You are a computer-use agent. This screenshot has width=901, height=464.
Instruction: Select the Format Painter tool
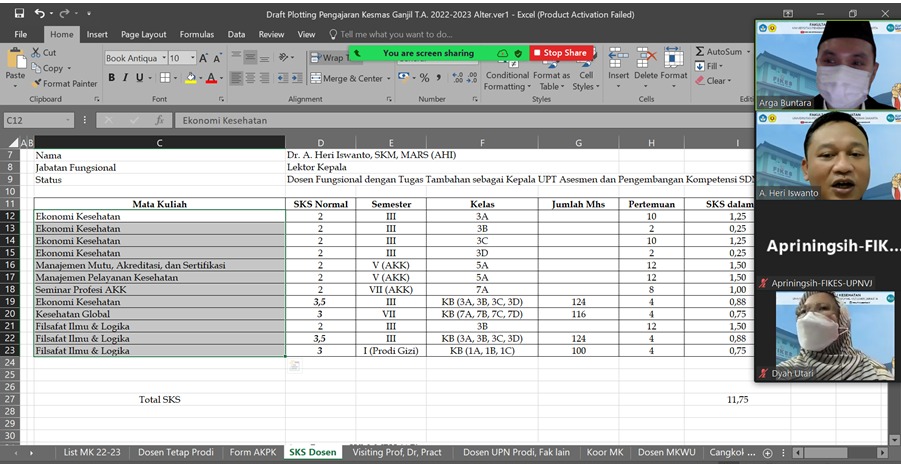64,84
